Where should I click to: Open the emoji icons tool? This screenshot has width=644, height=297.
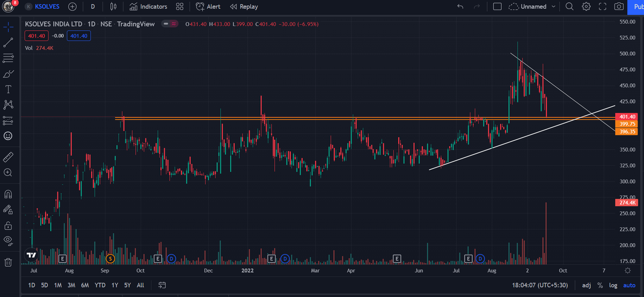click(8, 136)
